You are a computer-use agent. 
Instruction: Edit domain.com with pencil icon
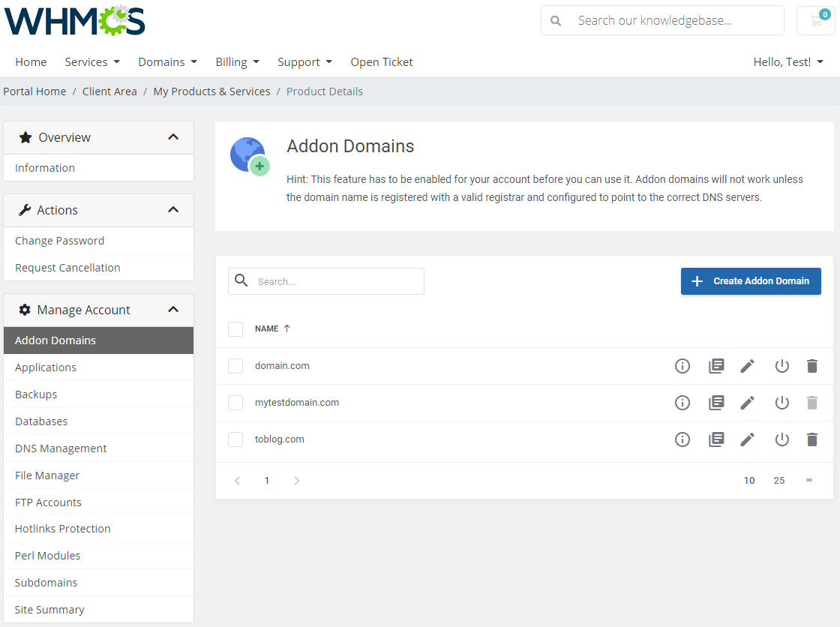(x=747, y=366)
